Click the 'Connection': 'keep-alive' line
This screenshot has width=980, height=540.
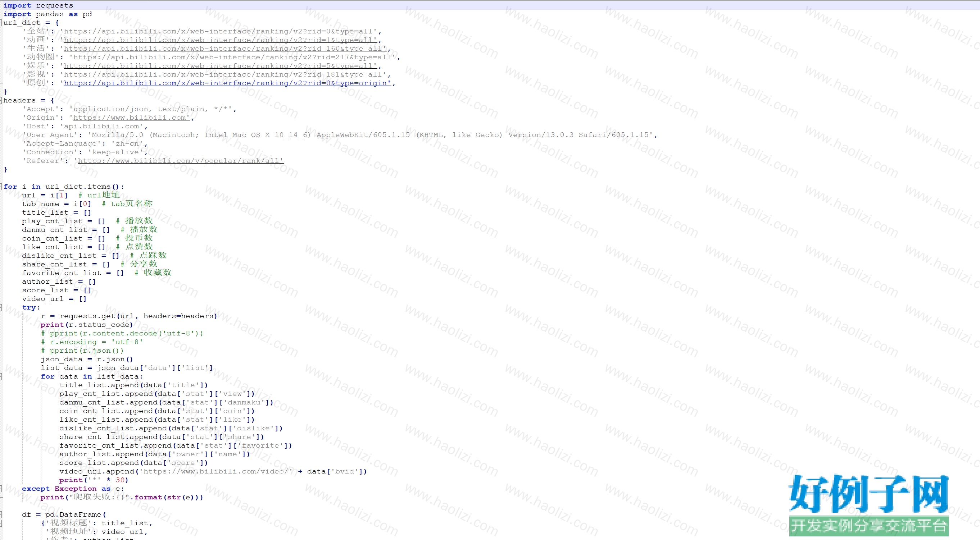(85, 152)
